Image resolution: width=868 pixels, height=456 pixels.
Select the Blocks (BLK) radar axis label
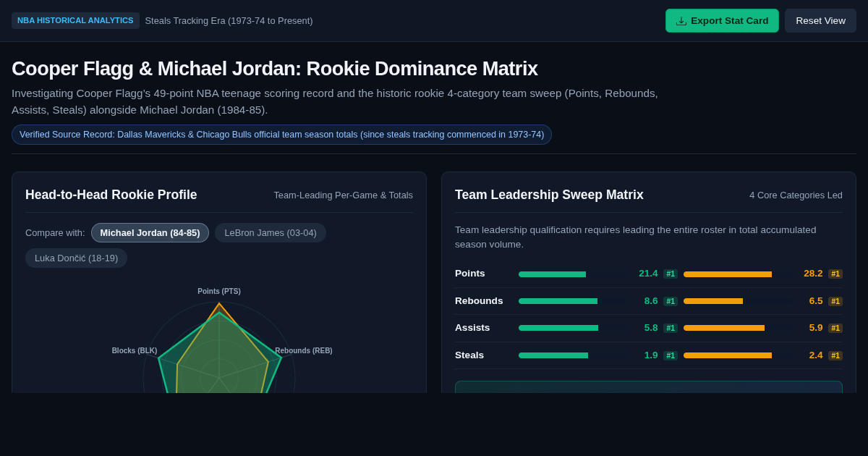coord(135,350)
